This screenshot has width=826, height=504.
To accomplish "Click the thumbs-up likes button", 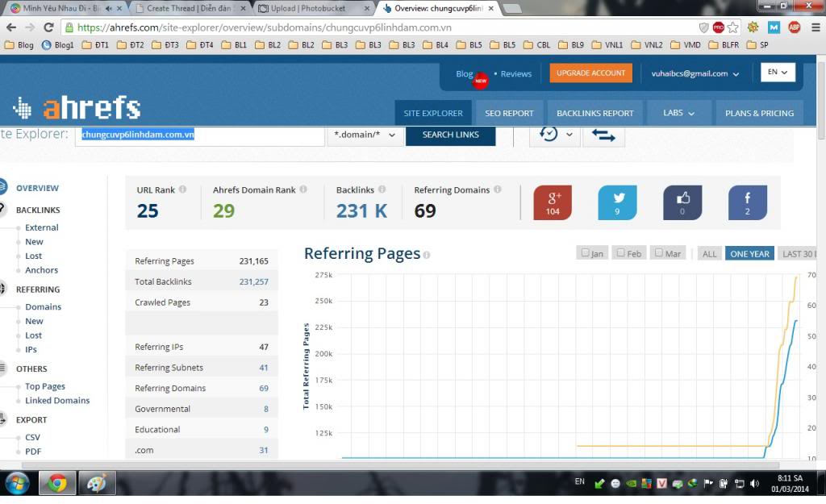I will pyautogui.click(x=682, y=202).
